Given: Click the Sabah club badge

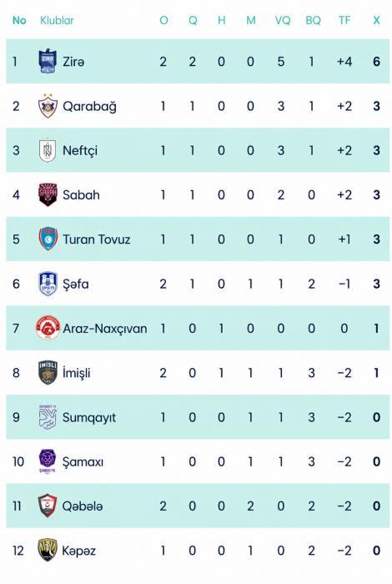Looking at the screenshot, I should tap(48, 194).
